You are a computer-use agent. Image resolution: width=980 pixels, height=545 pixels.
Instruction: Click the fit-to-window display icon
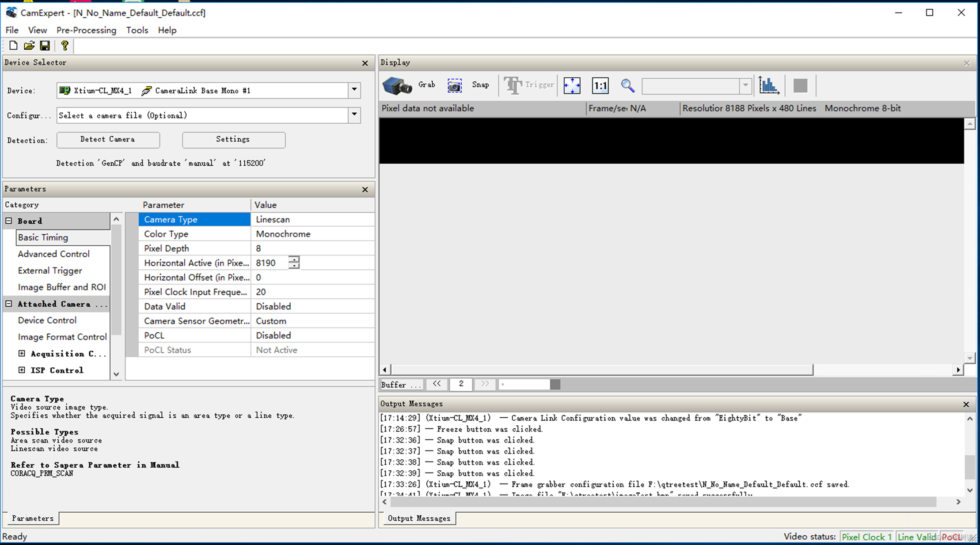coord(572,85)
